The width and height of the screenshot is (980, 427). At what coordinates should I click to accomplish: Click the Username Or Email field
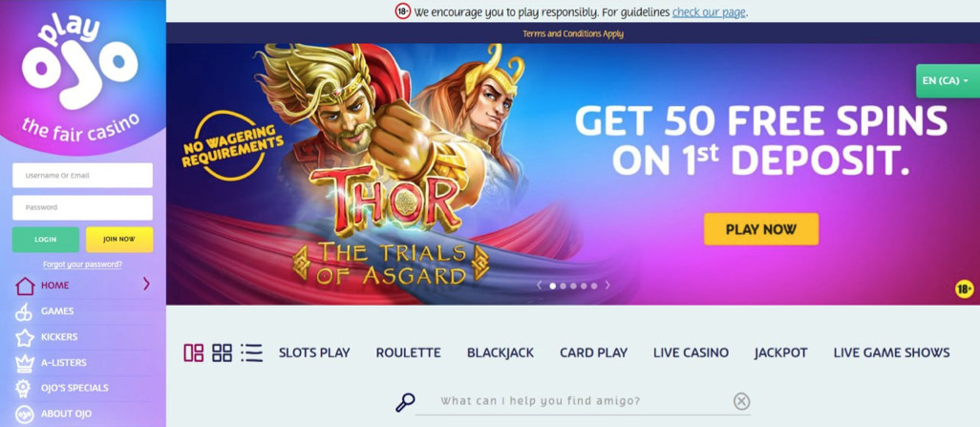[82, 176]
